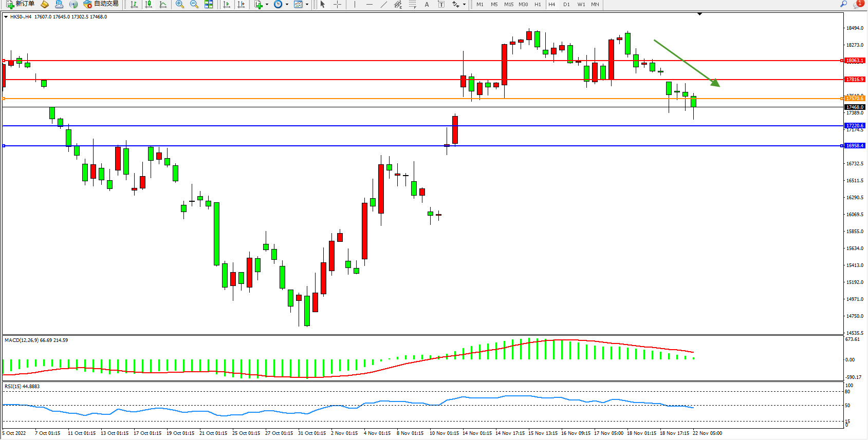Viewport: 868px width, 440px height.
Task: Toggle 自动交易 auto trading button
Action: pos(101,4)
